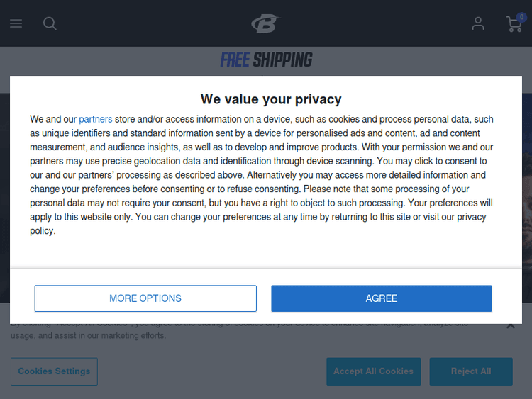The image size is (532, 399).
Task: Open the partners link in privacy notice
Action: click(x=95, y=119)
